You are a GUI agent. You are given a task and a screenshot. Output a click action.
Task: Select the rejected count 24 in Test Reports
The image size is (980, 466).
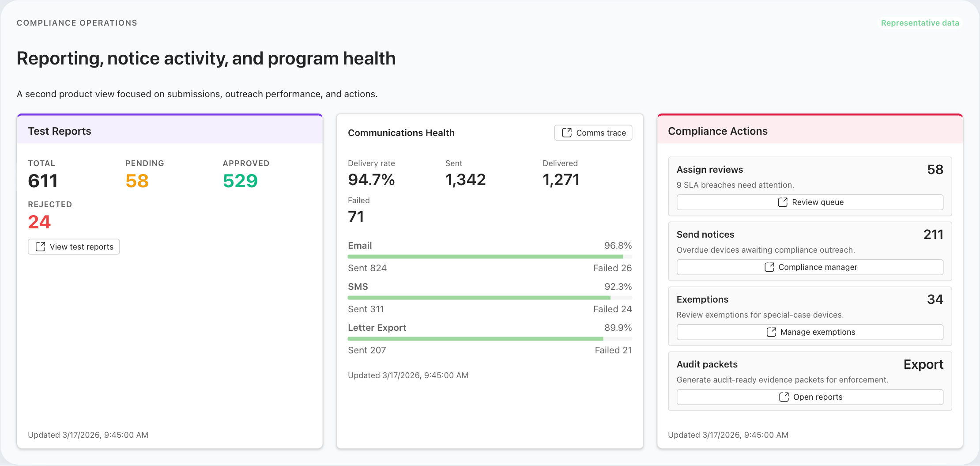39,222
